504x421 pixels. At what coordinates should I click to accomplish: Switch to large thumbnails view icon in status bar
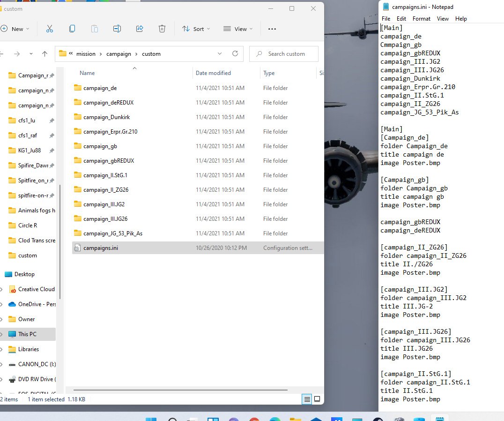317,399
